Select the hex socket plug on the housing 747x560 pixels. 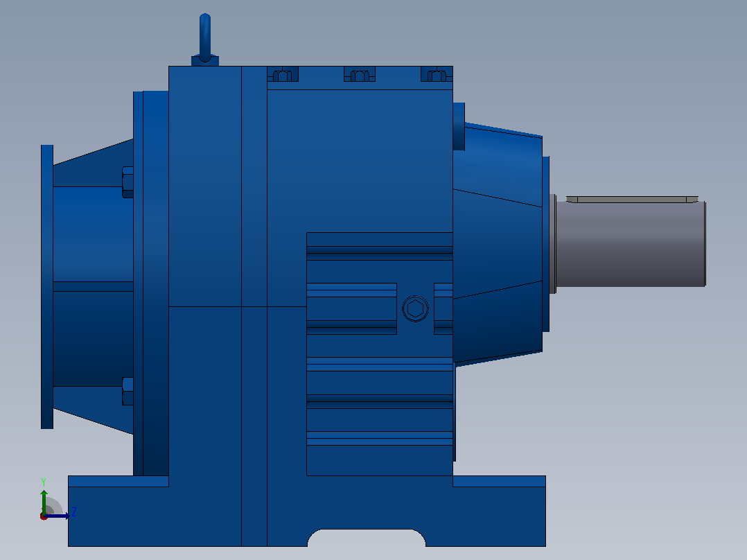point(415,309)
